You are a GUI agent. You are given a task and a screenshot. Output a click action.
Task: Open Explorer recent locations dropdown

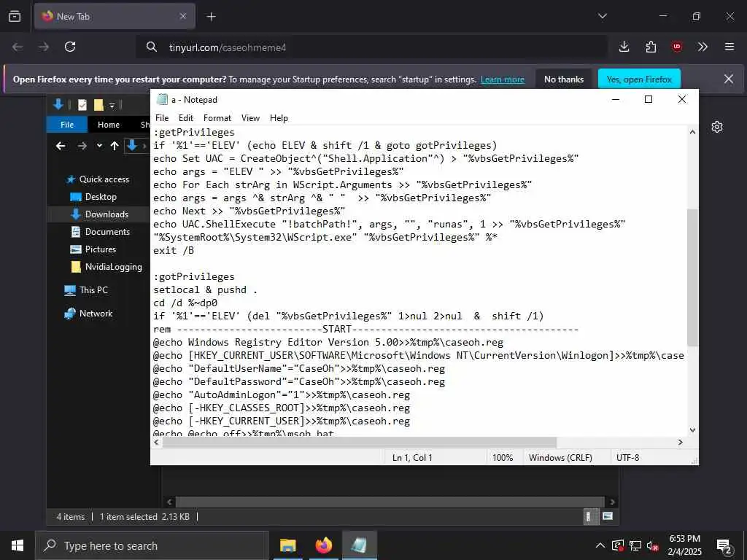[99, 146]
